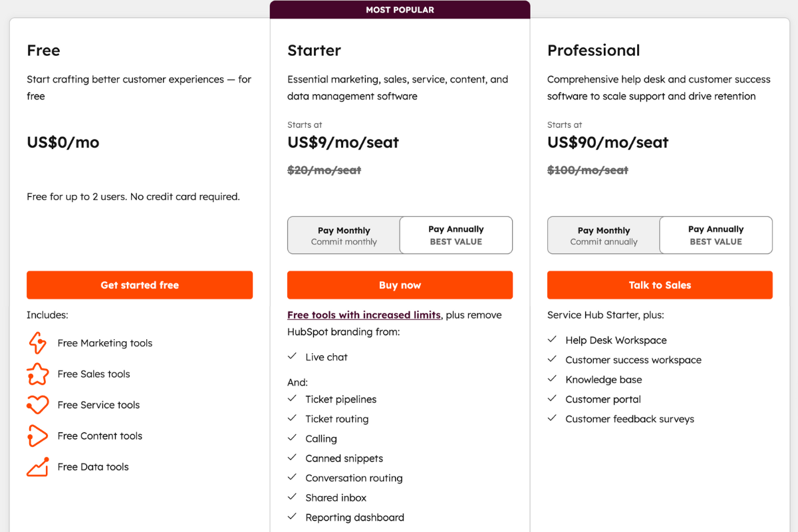Image resolution: width=798 pixels, height=532 pixels.
Task: Select Pay Annually for the Professional plan
Action: pyautogui.click(x=716, y=235)
